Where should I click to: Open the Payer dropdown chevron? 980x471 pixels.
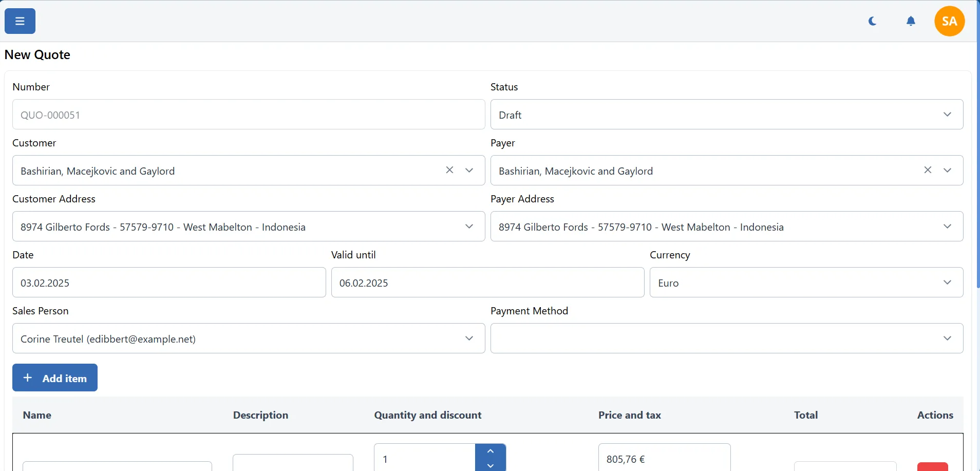(x=947, y=171)
